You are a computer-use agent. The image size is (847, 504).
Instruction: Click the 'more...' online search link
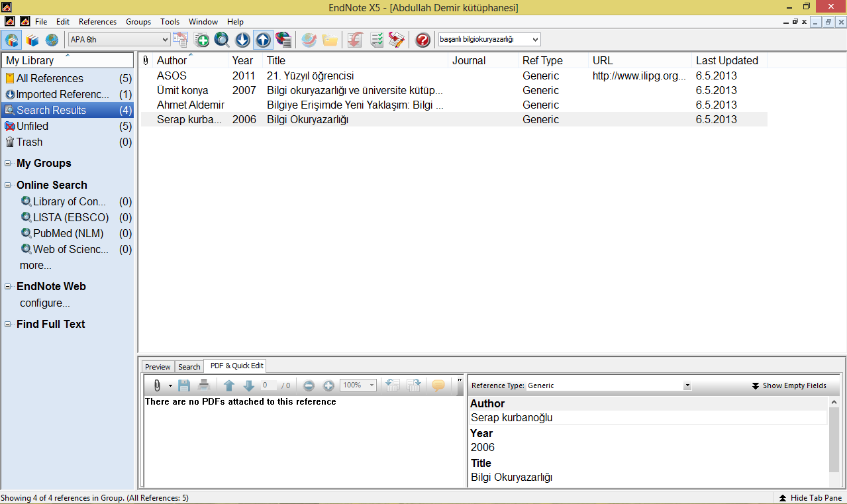(36, 266)
